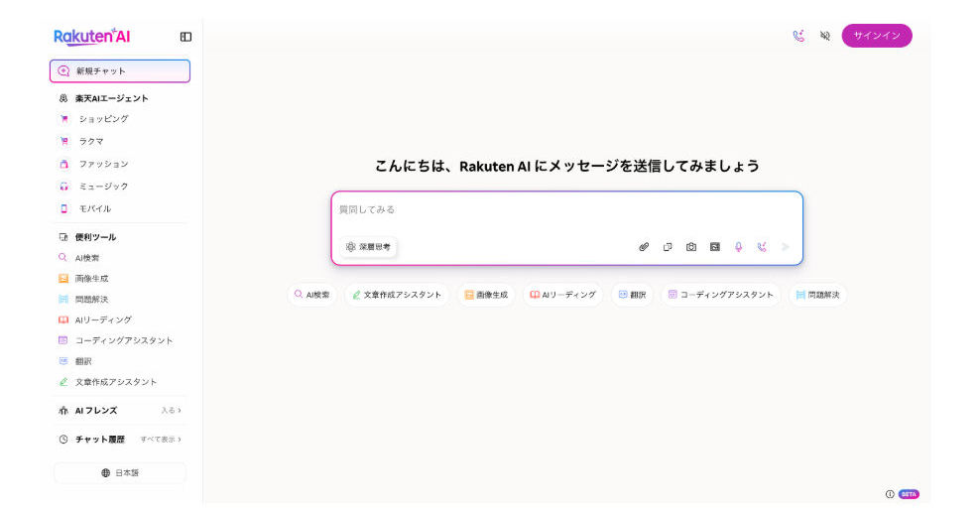
Task: Click the サインイン sign-in button
Action: [x=877, y=36]
